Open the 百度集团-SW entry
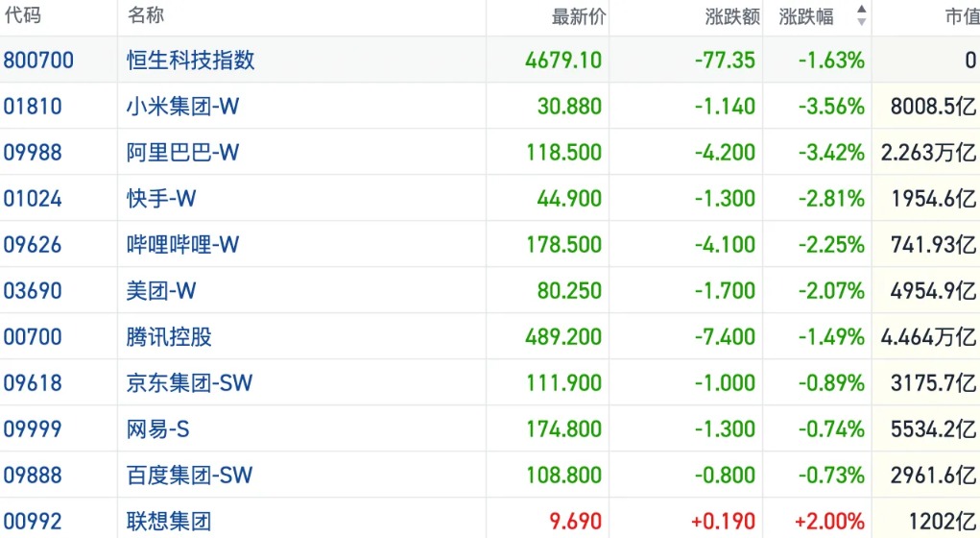980x538 pixels. click(x=189, y=475)
